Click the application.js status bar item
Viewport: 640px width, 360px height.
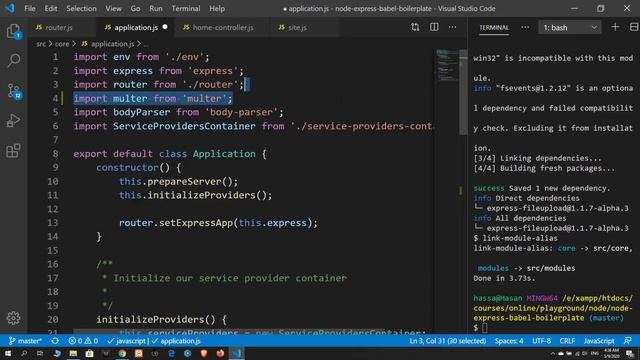(176, 341)
